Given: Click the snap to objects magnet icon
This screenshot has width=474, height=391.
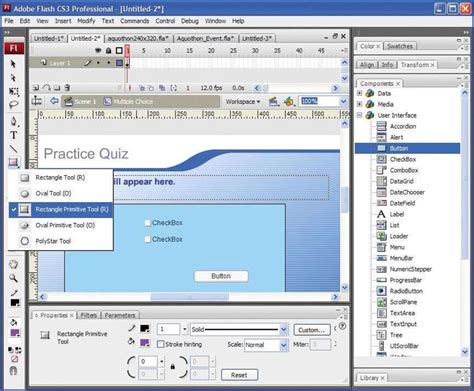Looking at the screenshot, I should (x=13, y=370).
